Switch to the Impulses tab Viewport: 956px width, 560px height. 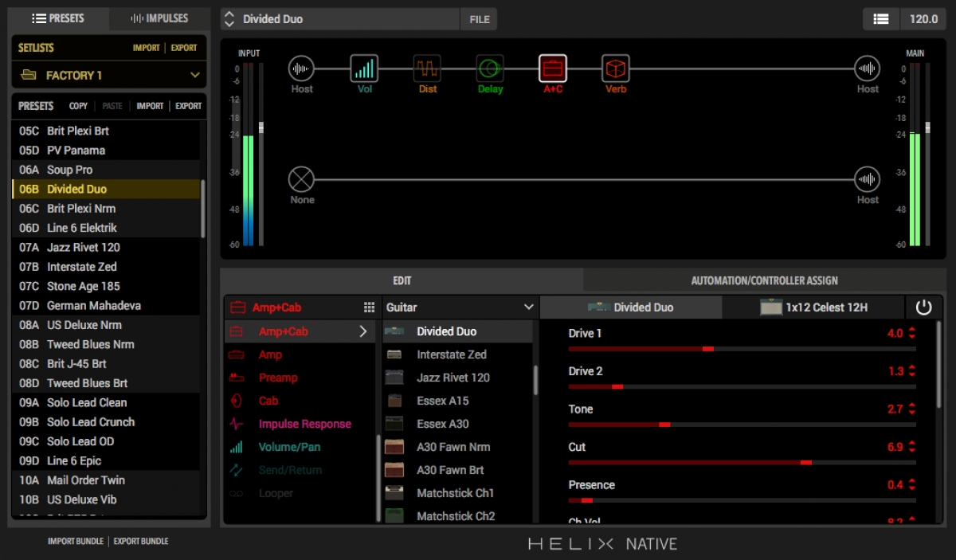coord(159,18)
